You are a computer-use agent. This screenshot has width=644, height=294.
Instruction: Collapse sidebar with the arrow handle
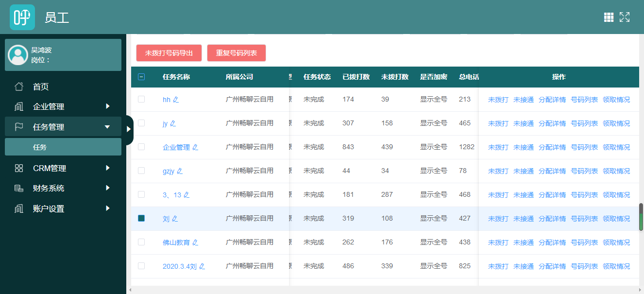tap(129, 129)
